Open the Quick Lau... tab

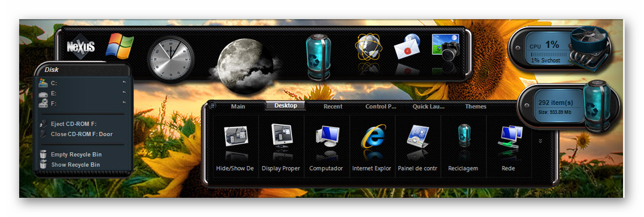(x=429, y=107)
